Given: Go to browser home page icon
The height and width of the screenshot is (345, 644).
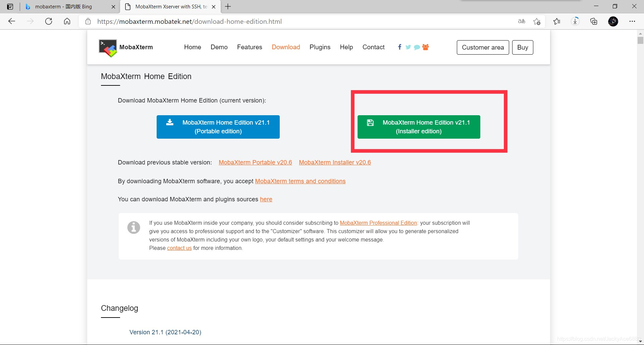Looking at the screenshot, I should pyautogui.click(x=67, y=21).
